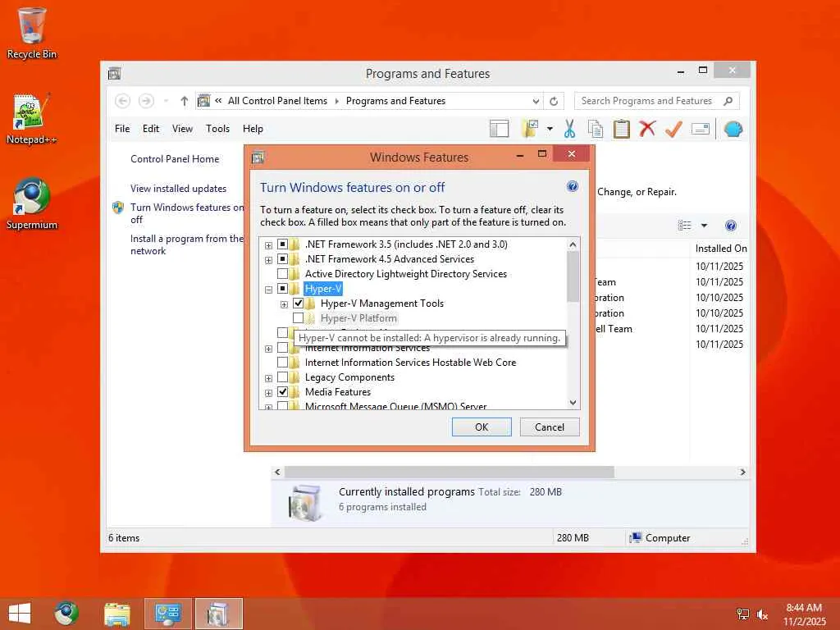Refresh the Programs and Features address bar
Image resolution: width=840 pixels, height=630 pixels.
tap(554, 101)
